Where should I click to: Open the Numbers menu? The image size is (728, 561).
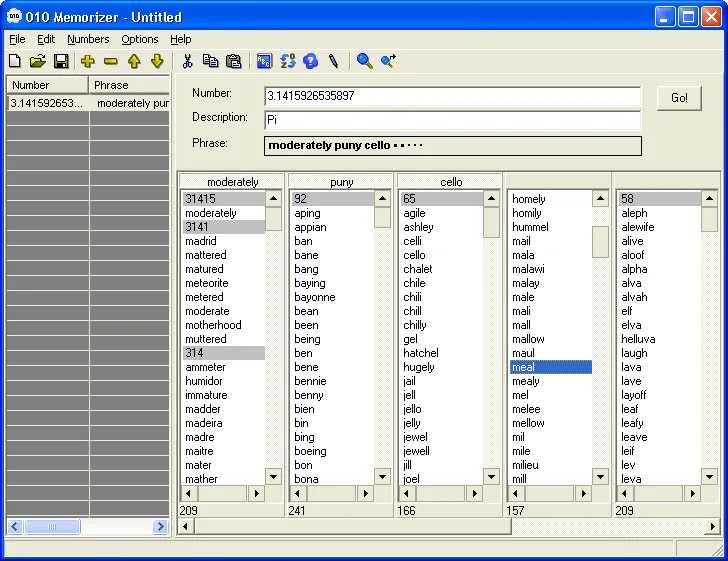point(88,39)
